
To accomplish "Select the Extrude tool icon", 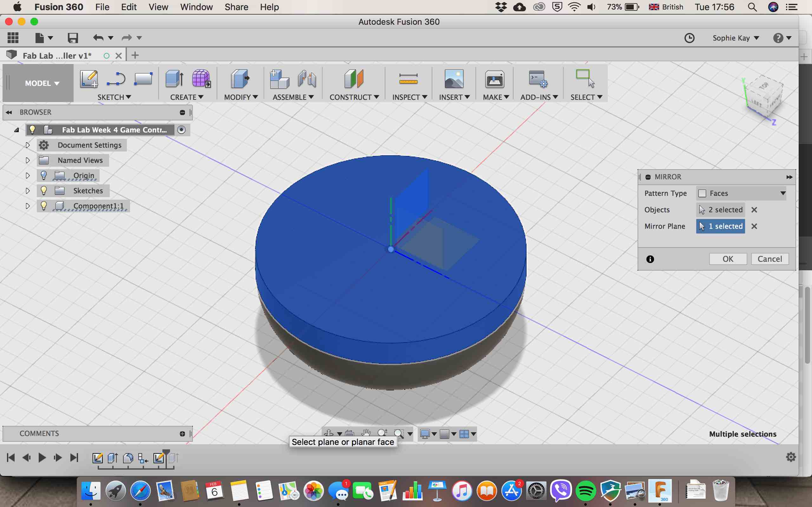I will [174, 79].
